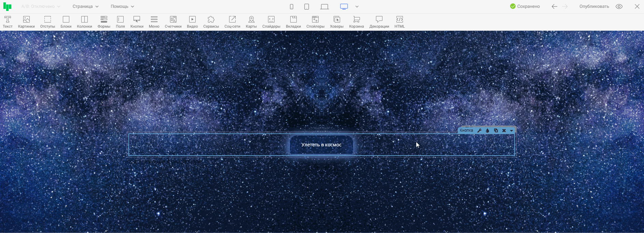The width and height of the screenshot is (644, 233).
Task: Click the Опубликовать button
Action: click(594, 6)
